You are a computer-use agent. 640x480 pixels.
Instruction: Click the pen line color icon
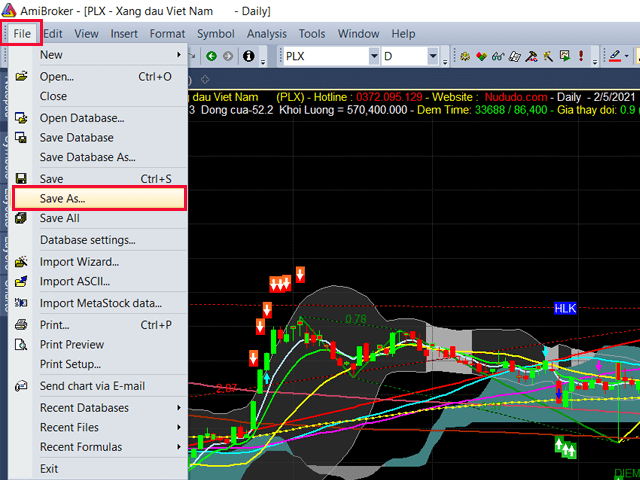[615, 56]
